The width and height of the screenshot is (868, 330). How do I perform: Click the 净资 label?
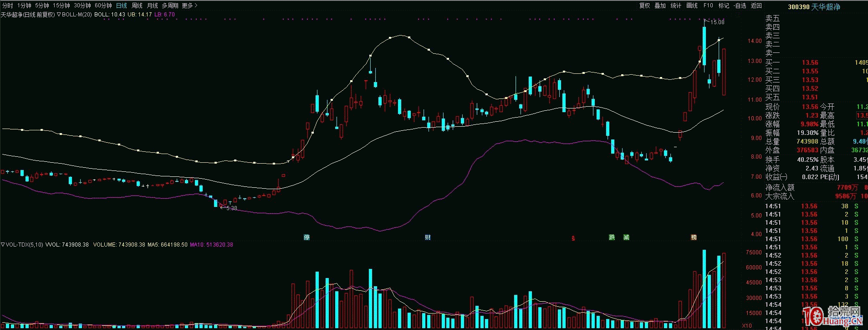(772, 168)
